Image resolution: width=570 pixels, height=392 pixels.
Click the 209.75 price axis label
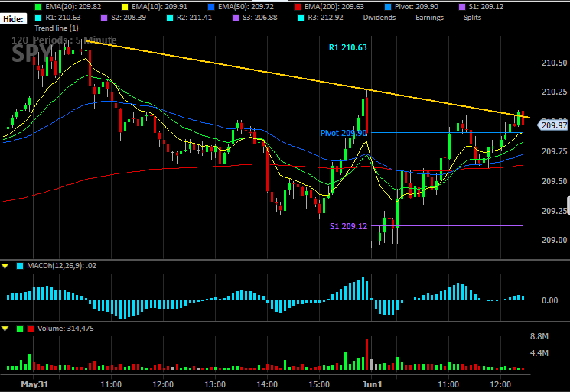[x=554, y=152]
